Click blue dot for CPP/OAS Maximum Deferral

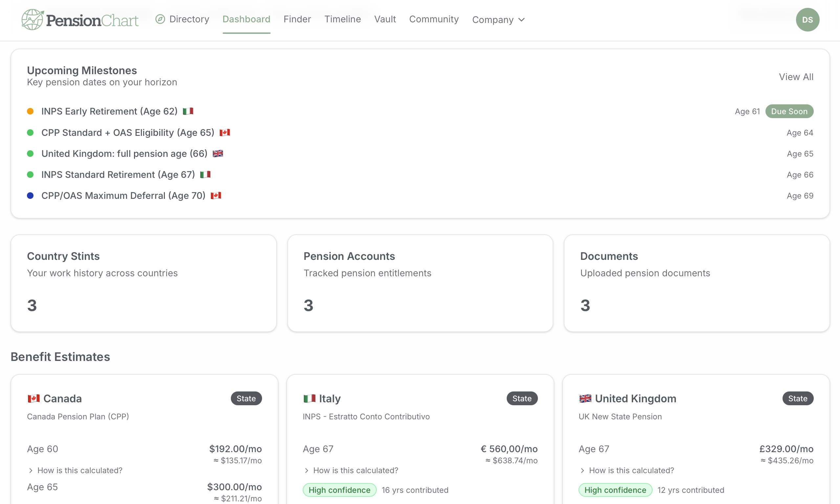point(30,196)
